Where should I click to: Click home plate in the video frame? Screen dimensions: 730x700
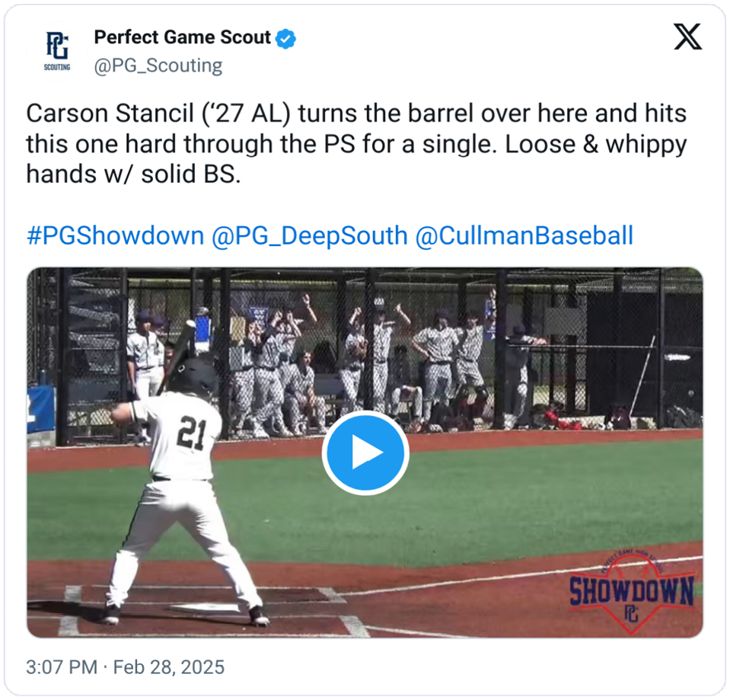(205, 607)
